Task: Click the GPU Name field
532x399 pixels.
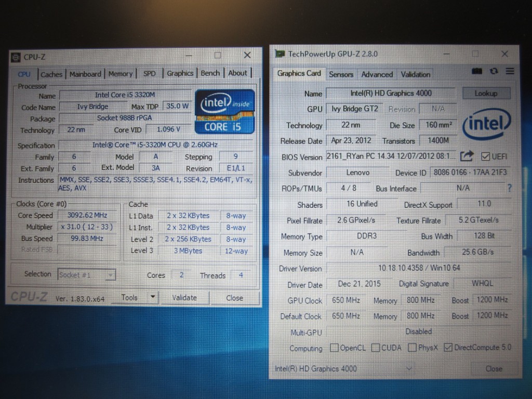Action: tap(391, 93)
